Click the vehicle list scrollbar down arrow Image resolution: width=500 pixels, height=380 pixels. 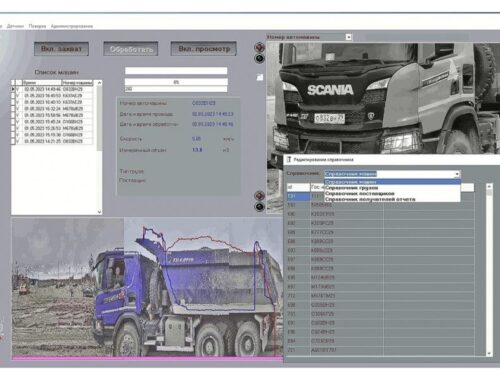pyautogui.click(x=99, y=212)
